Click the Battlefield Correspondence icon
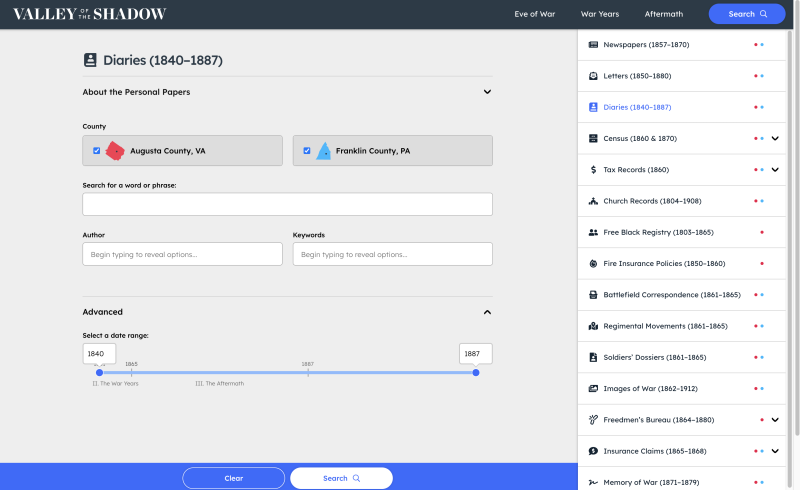The width and height of the screenshot is (800, 490). point(593,295)
